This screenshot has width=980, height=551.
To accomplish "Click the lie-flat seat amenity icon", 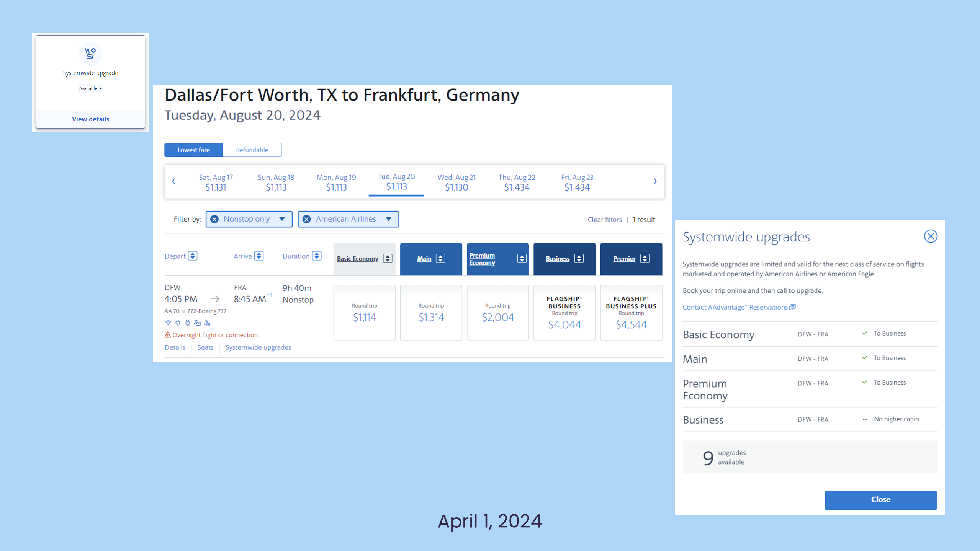I will pos(207,323).
